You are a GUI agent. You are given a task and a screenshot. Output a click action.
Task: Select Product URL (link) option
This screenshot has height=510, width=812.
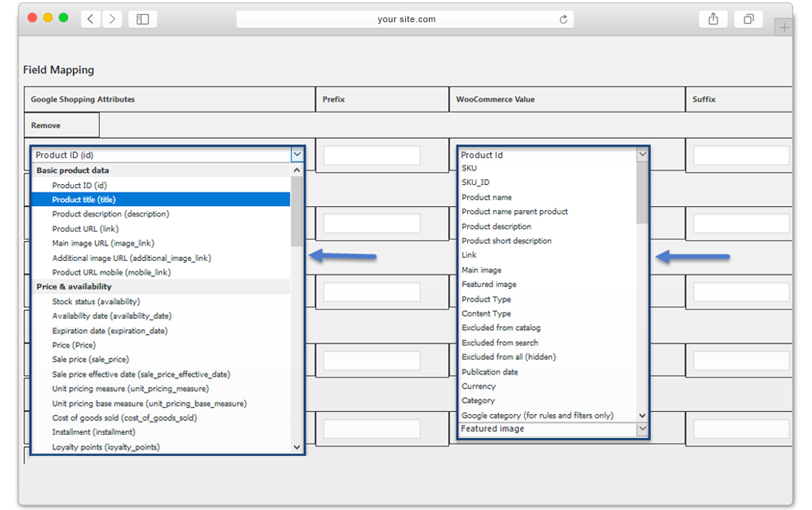click(86, 229)
